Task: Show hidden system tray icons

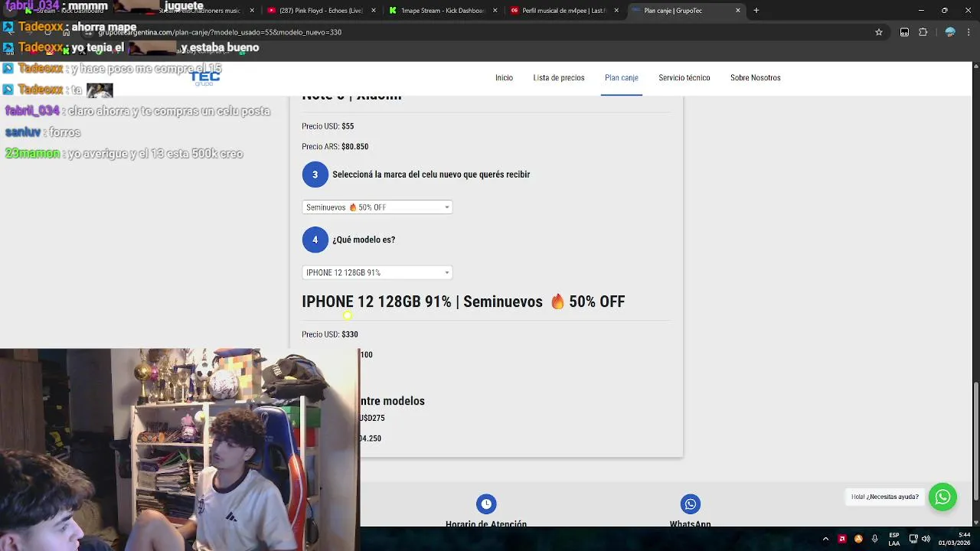Action: tap(825, 539)
